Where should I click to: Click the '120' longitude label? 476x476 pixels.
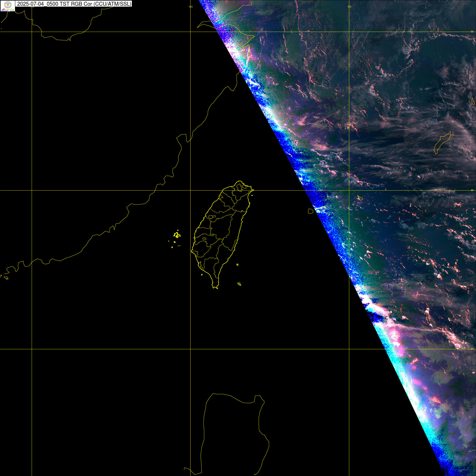click(x=191, y=7)
